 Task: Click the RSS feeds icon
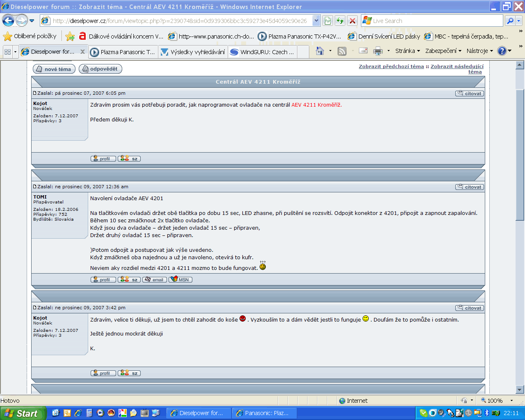click(x=342, y=51)
